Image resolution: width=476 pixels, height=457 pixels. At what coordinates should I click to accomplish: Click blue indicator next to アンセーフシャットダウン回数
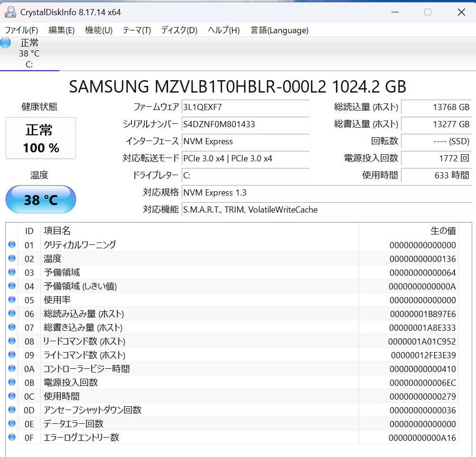point(12,410)
